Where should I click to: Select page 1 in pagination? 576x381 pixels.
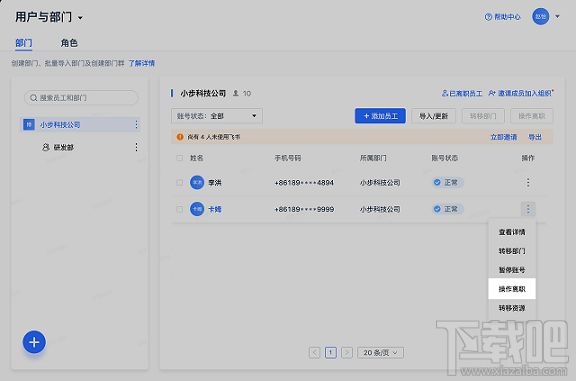[x=331, y=353]
